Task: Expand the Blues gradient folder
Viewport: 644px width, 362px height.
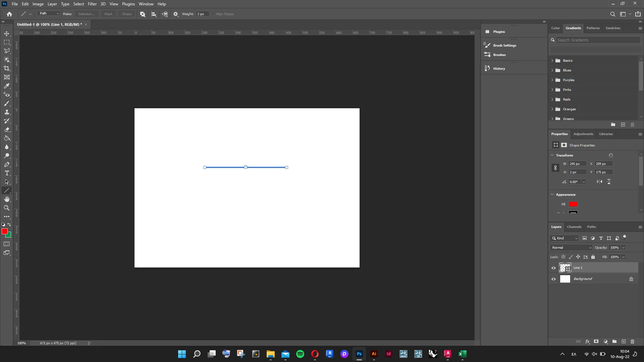Action: (552, 70)
